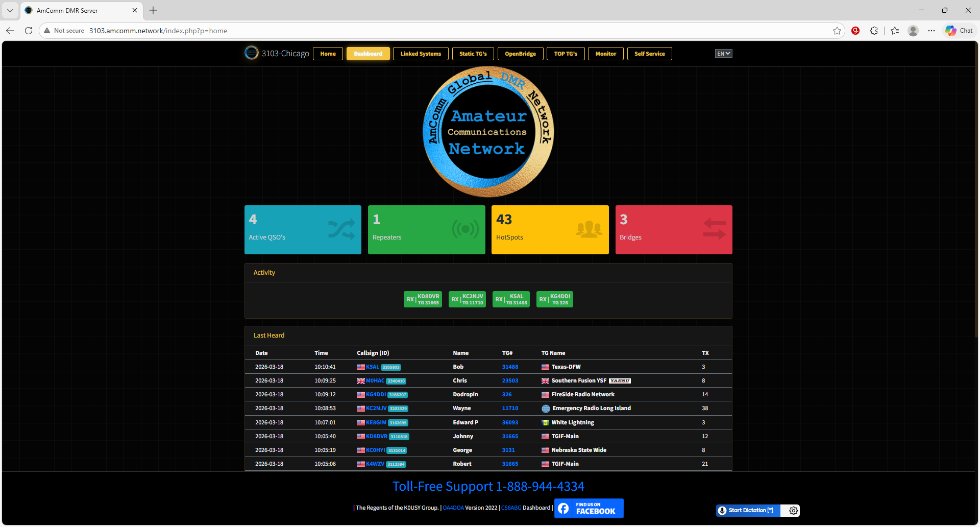Image resolution: width=980 pixels, height=527 pixels.
Task: Click the arrows icon on the Bridges card
Action: pyautogui.click(x=713, y=229)
